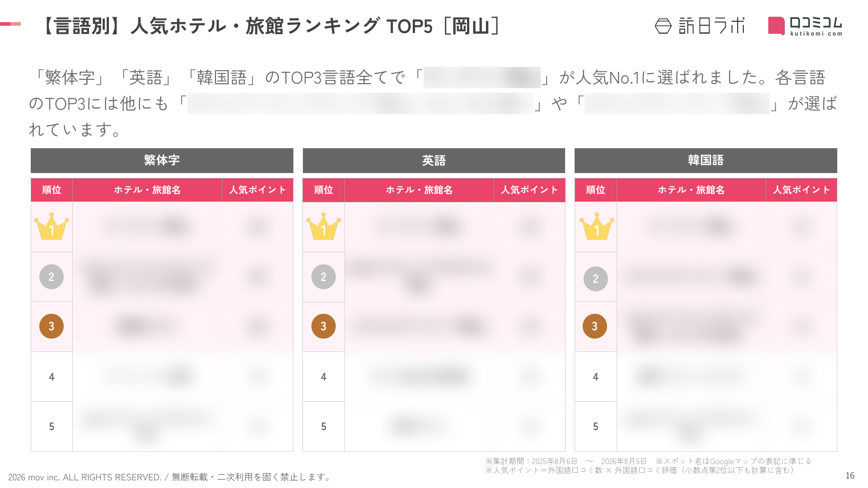Click rank 4 cell in 英語 table
Viewport: 868px width, 488px height.
coord(323,377)
